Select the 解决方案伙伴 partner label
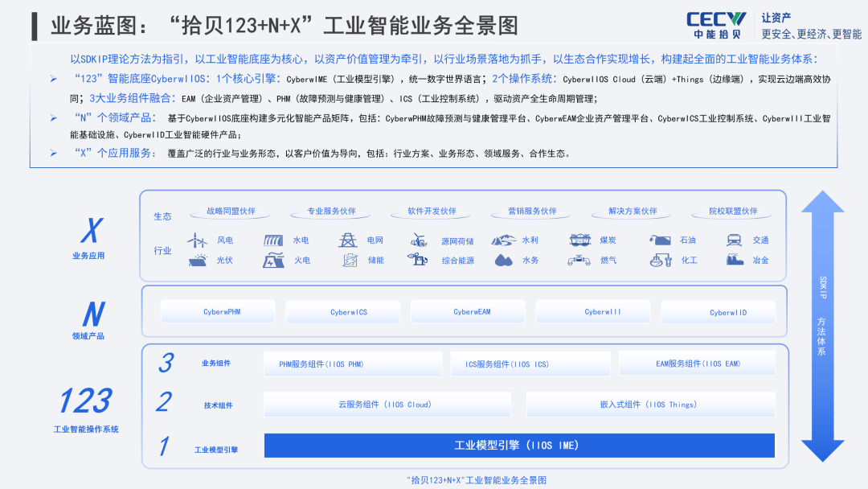 coord(633,212)
